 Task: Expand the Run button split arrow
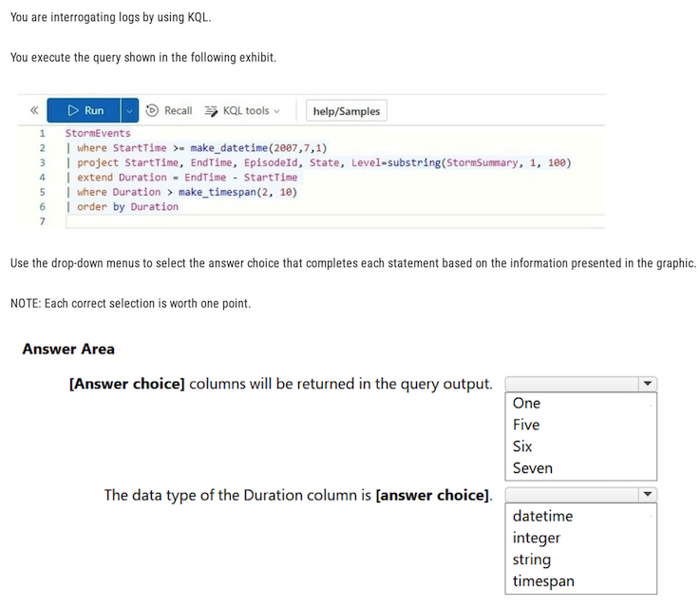pos(130,111)
